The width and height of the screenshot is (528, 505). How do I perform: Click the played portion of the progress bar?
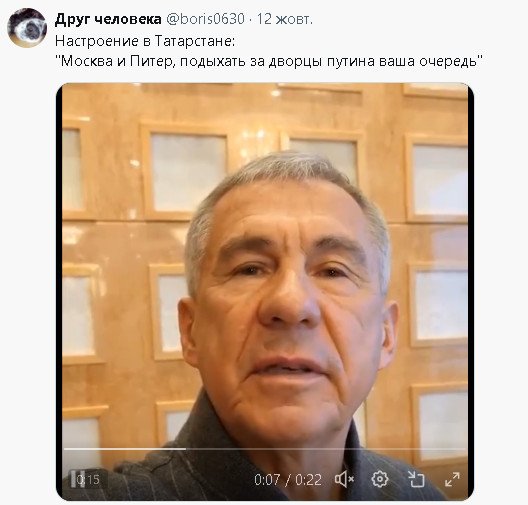tap(125, 449)
